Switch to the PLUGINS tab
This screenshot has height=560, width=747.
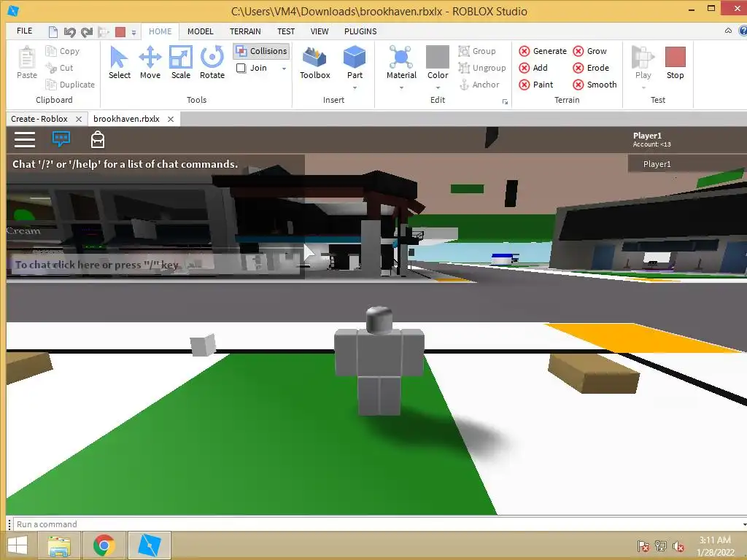(x=360, y=31)
